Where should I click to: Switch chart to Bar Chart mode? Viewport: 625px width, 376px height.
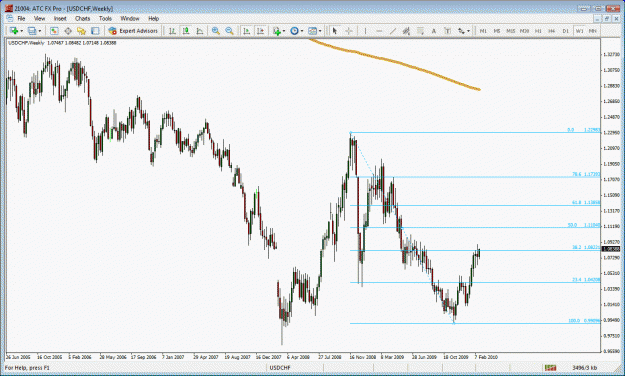(x=172, y=31)
